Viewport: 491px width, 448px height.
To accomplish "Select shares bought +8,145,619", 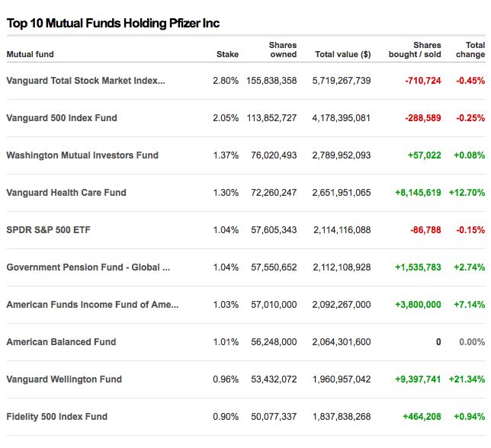I will tap(418, 193).
